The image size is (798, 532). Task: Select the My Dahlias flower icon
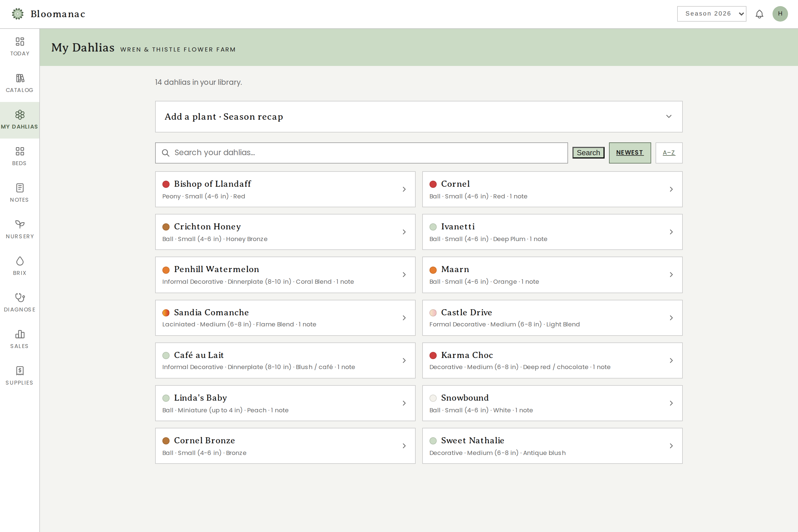20,115
